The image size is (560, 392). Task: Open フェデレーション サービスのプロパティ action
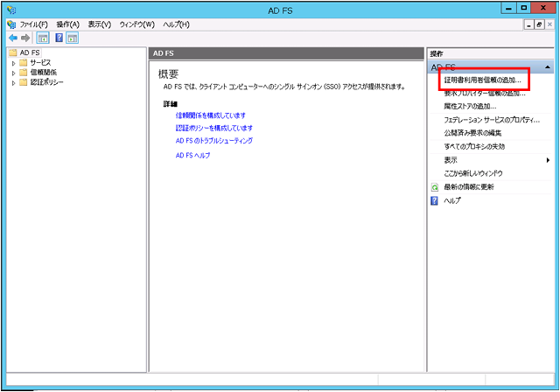pos(492,120)
